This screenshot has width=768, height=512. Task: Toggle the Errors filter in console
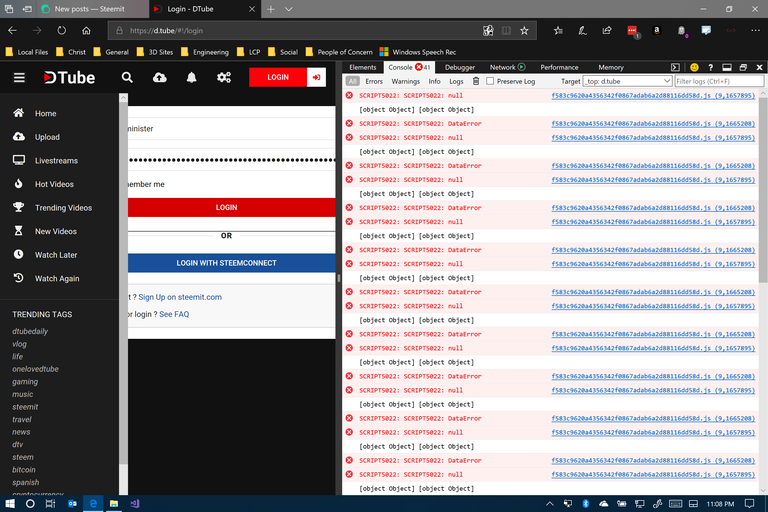[x=373, y=81]
